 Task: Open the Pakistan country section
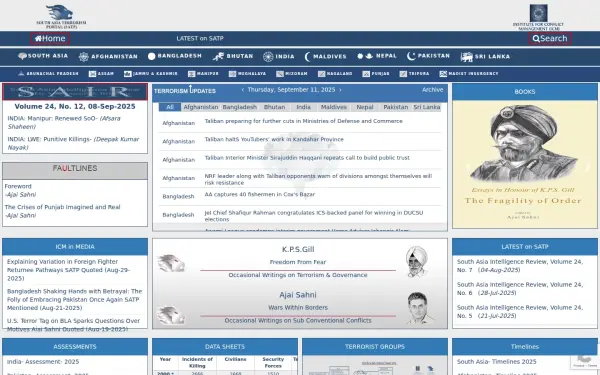pyautogui.click(x=428, y=56)
